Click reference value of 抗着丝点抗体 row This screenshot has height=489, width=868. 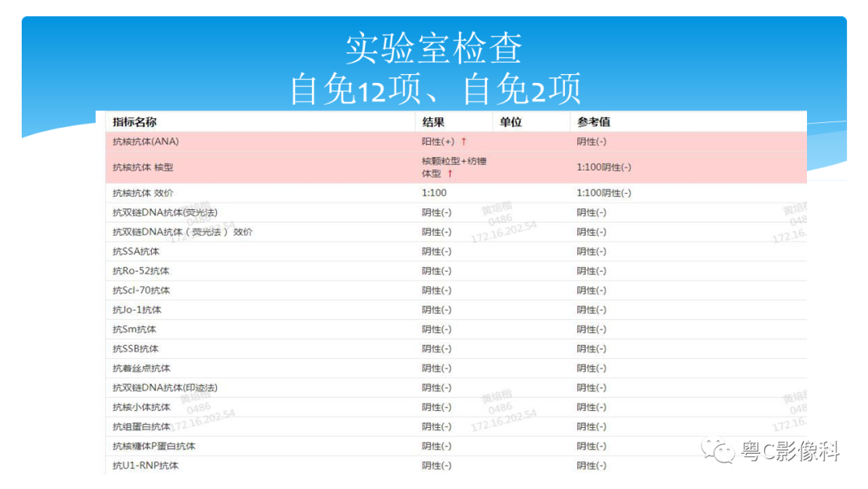tap(592, 368)
